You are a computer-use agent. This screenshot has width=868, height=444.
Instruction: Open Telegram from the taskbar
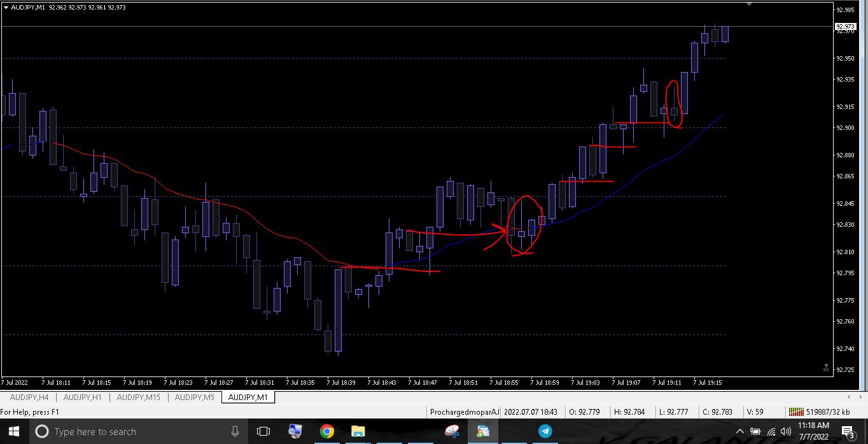(545, 431)
